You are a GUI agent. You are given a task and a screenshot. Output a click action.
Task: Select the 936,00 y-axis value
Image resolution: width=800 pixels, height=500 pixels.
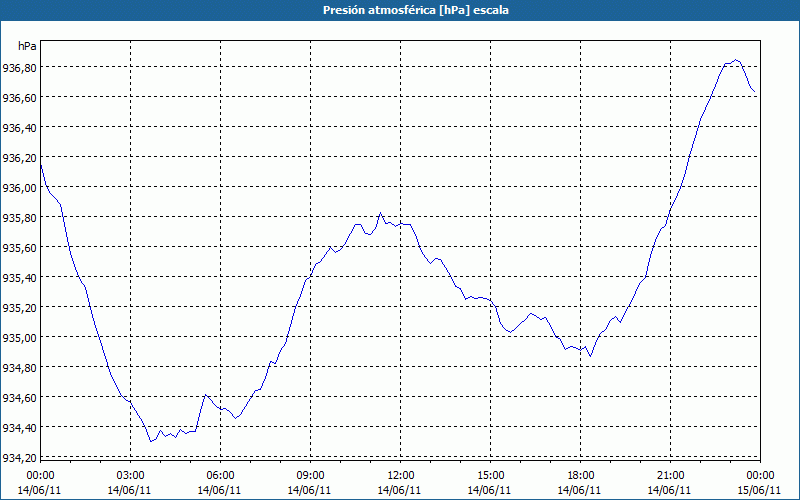click(x=19, y=187)
